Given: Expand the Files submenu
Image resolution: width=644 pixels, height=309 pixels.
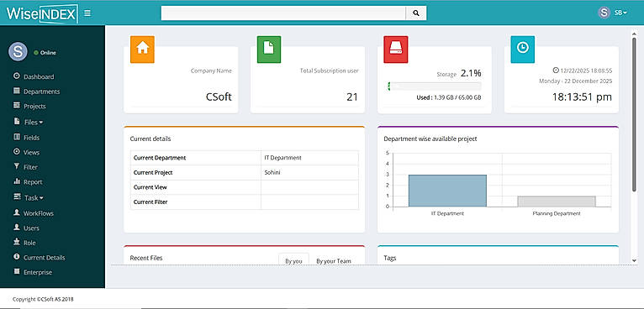Looking at the screenshot, I should pos(34,122).
